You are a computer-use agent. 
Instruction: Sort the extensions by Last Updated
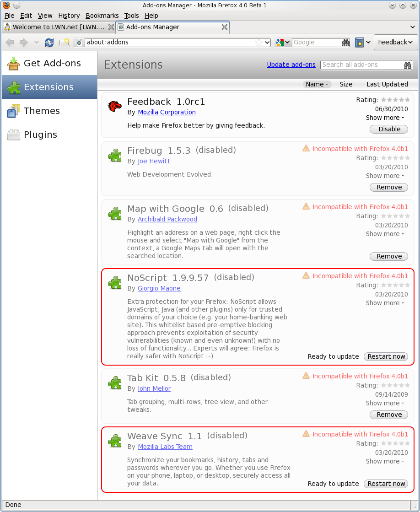click(x=387, y=84)
